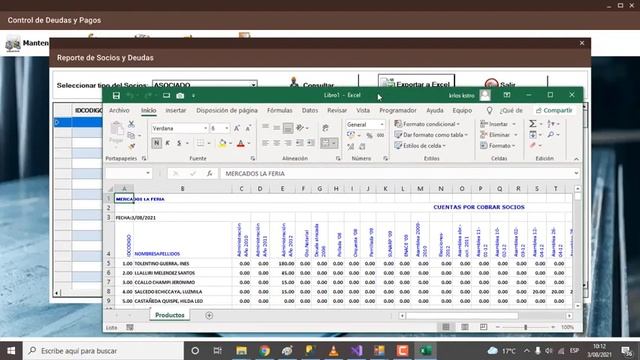Switch to Page Layout view in status bar
Viewport: 640px width, 360px height.
click(x=465, y=327)
